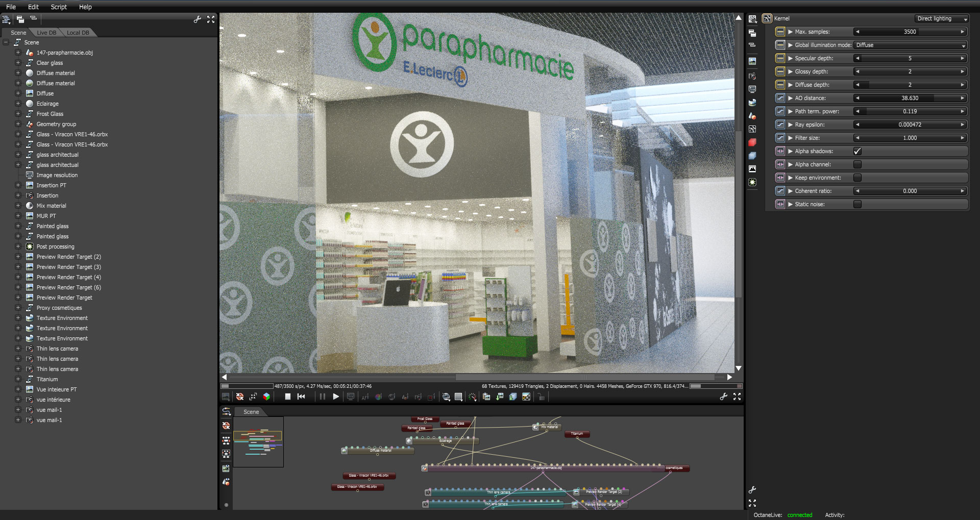Open the Script menu
The image size is (980, 520).
59,7
